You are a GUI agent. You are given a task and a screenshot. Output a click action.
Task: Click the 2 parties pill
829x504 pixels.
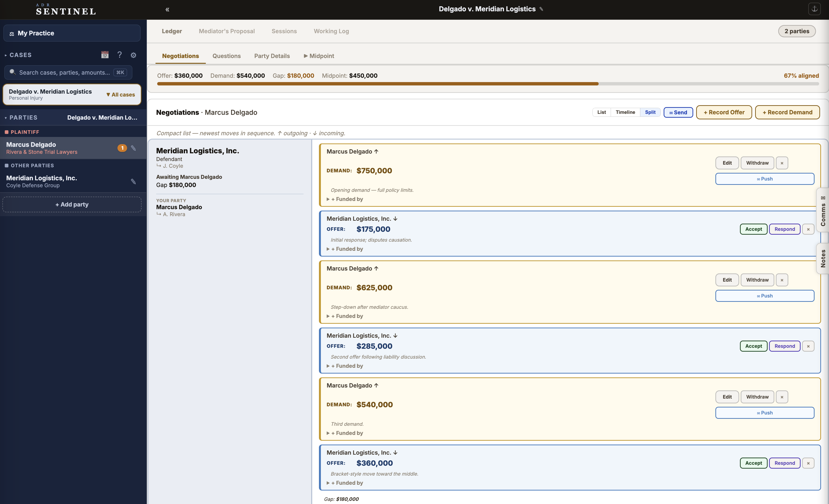pos(797,31)
